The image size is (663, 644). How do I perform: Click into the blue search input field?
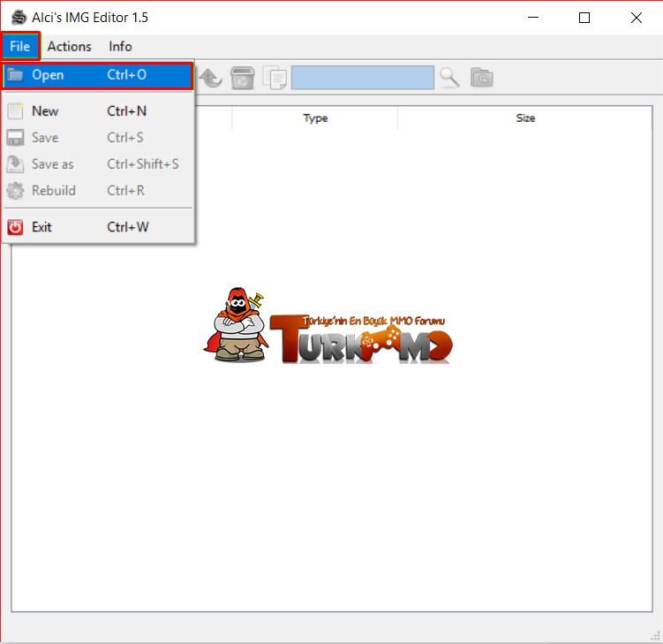tap(363, 78)
